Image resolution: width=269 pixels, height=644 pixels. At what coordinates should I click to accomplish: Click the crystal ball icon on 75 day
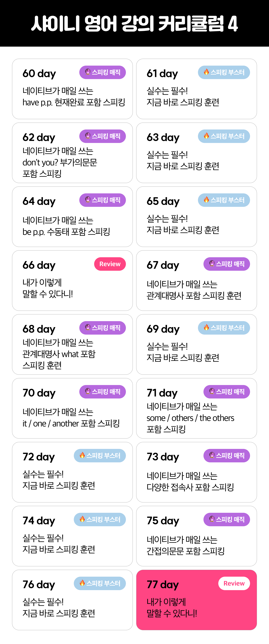point(212,519)
